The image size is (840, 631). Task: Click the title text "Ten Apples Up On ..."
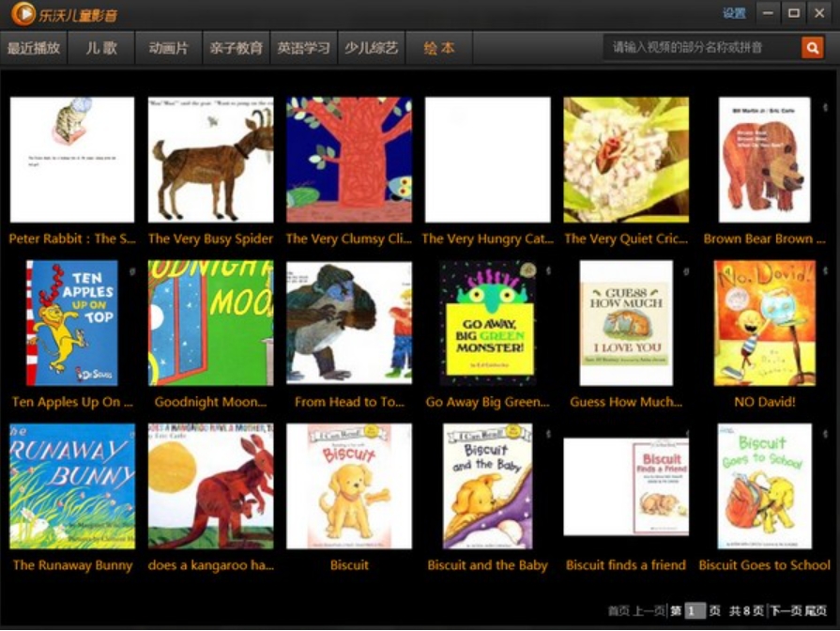72,402
